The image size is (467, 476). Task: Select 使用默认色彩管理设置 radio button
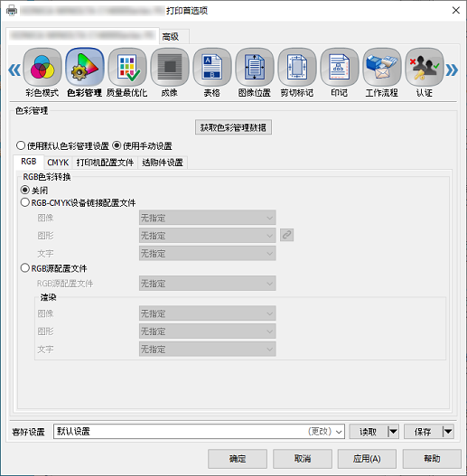[x=21, y=145]
